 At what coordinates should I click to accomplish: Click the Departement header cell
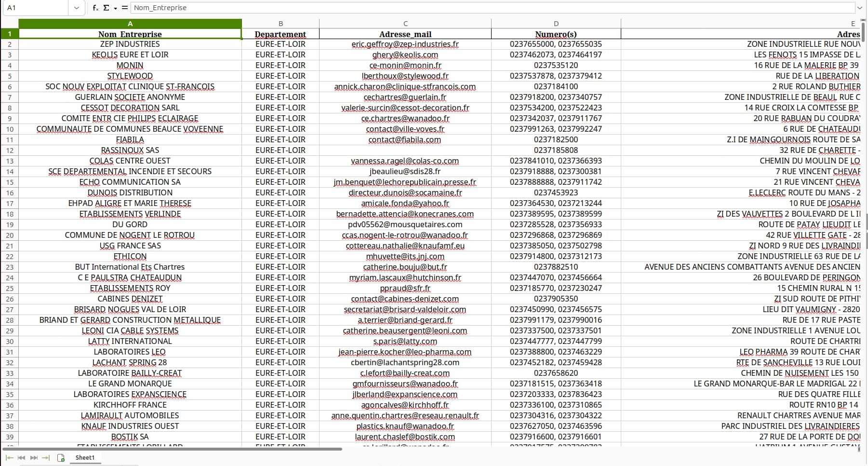[280, 34]
